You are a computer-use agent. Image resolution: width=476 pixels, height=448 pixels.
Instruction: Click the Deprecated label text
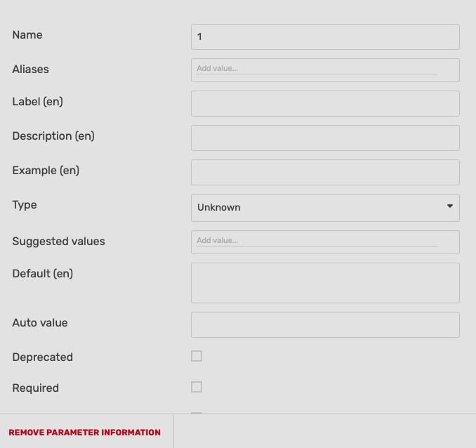pos(43,357)
